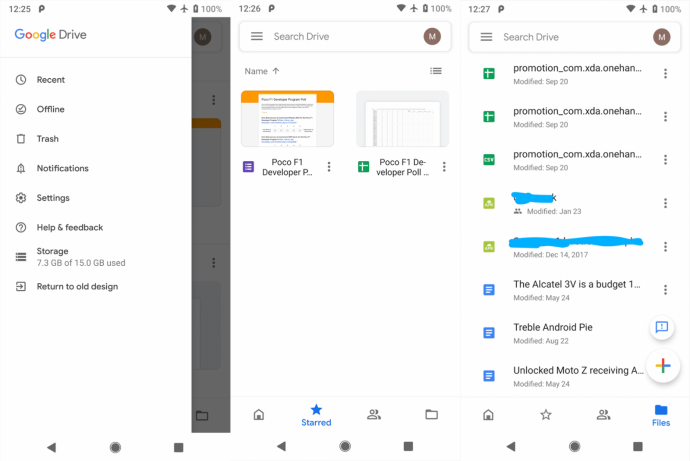Image resolution: width=690 pixels, height=461 pixels.
Task: Open more options for Poco F1 Developer Poll sheet
Action: click(x=444, y=167)
